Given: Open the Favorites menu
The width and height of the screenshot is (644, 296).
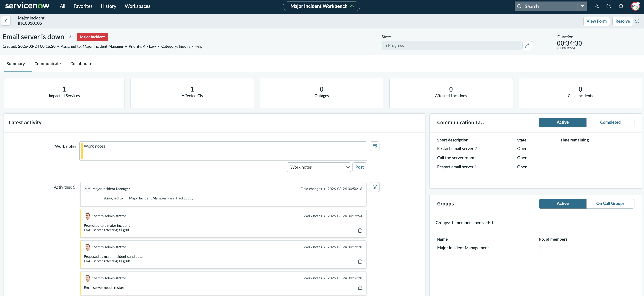Looking at the screenshot, I should [x=83, y=6].
